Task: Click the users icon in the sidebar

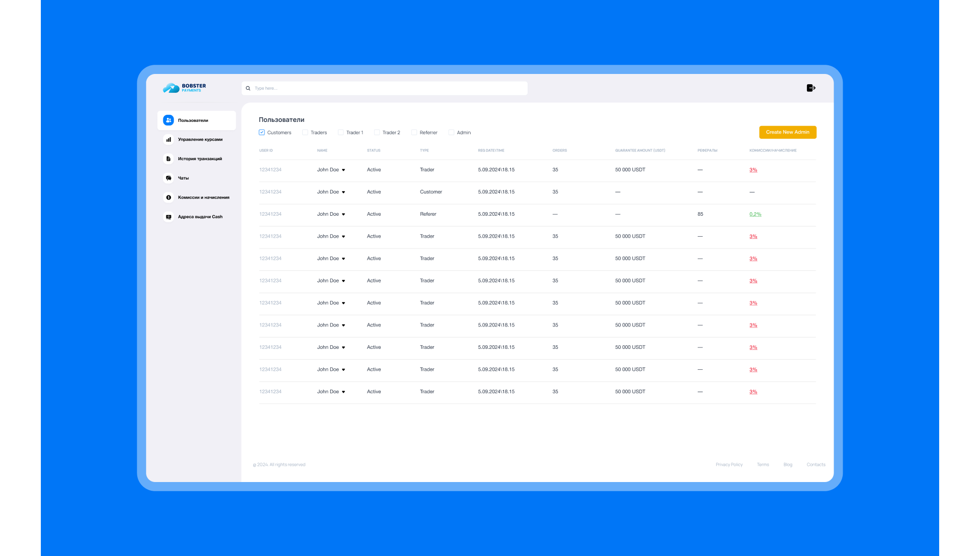Action: pos(168,120)
